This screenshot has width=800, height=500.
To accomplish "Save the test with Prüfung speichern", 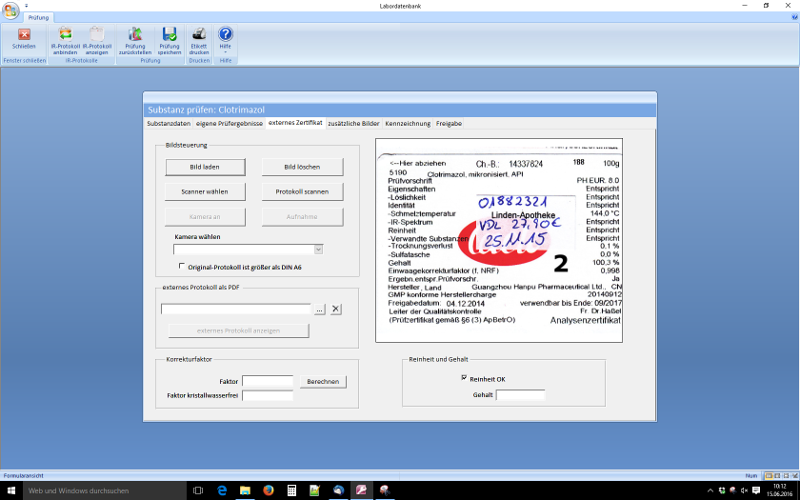I will [169, 35].
